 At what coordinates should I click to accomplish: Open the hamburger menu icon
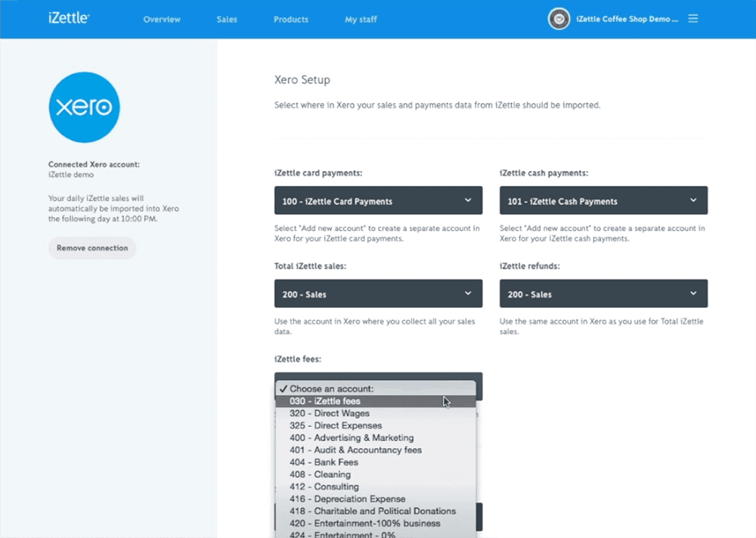(x=692, y=19)
